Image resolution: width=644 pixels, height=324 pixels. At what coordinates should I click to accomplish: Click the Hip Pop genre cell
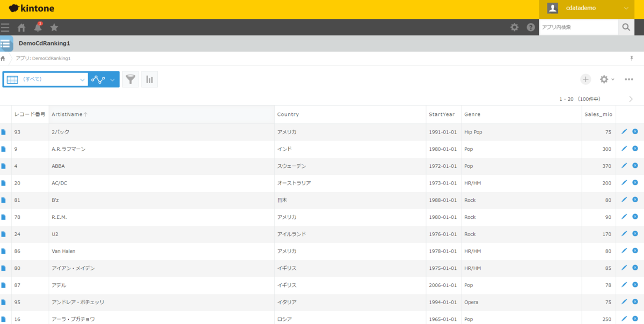coord(522,132)
